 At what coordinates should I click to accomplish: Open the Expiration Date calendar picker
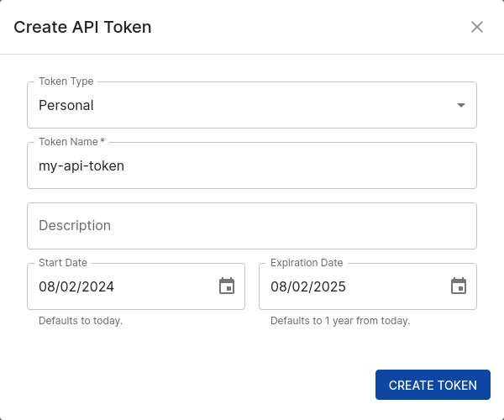coord(459,286)
